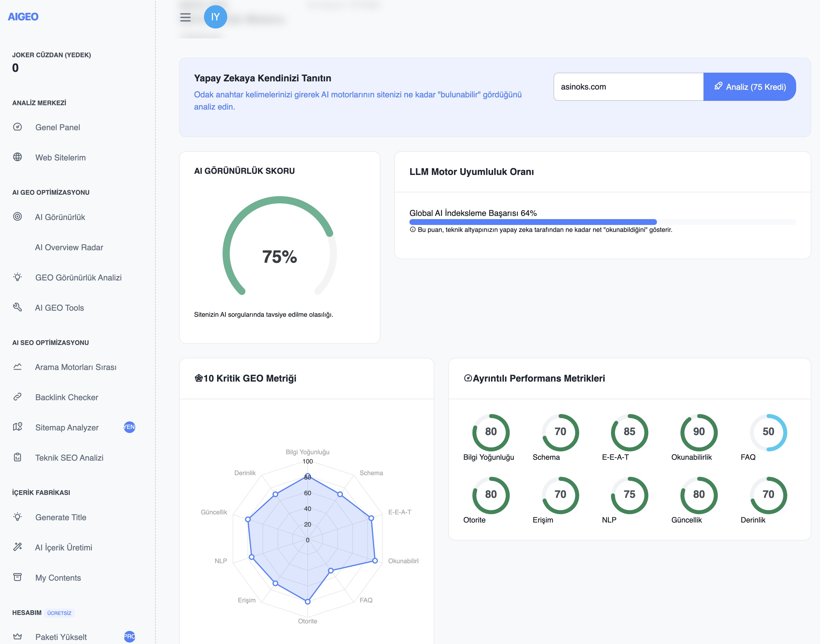820x644 pixels.
Task: Click the YENİ badge on Sitemap Analyzer
Action: pos(129,427)
